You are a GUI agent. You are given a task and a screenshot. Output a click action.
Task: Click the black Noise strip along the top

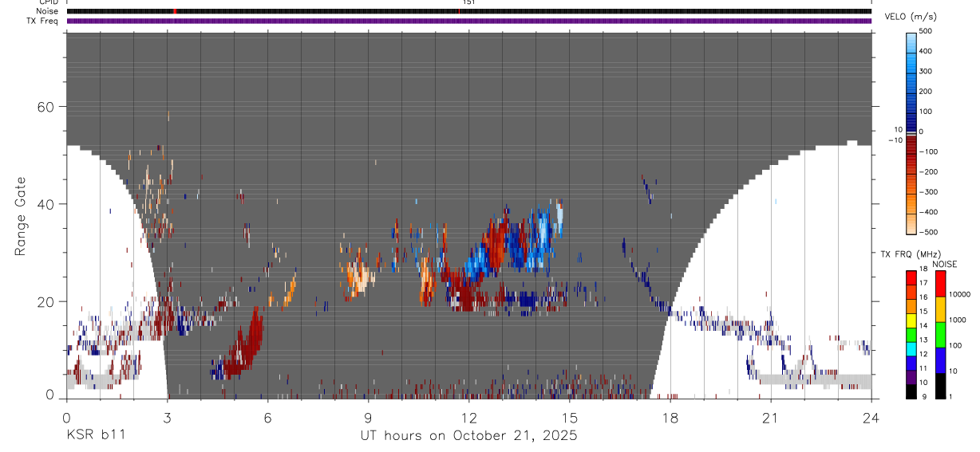point(468,11)
